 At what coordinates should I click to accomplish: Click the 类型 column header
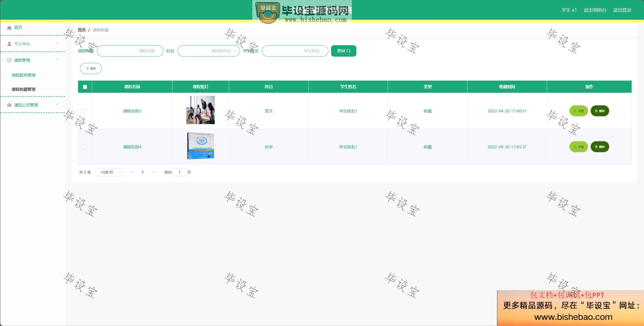(x=428, y=87)
